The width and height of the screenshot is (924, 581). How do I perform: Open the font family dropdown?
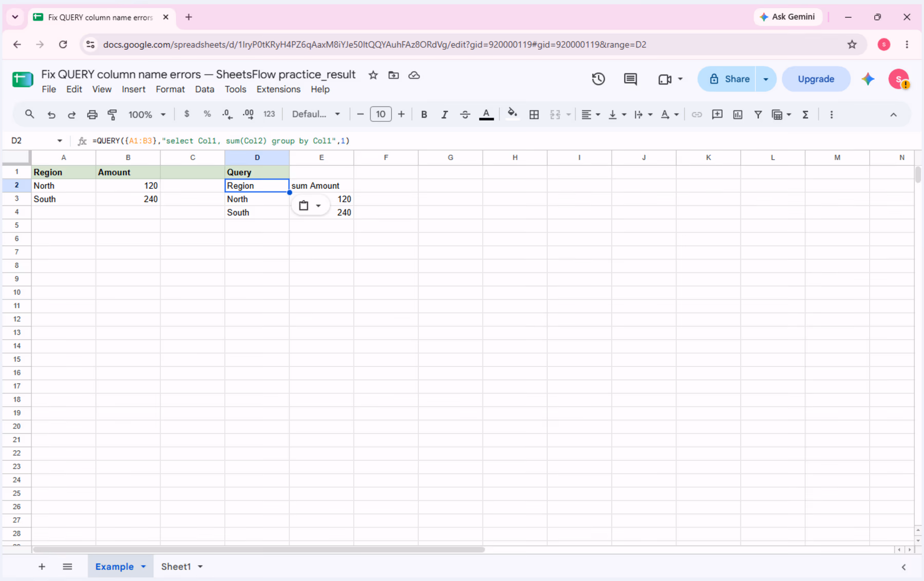point(316,114)
